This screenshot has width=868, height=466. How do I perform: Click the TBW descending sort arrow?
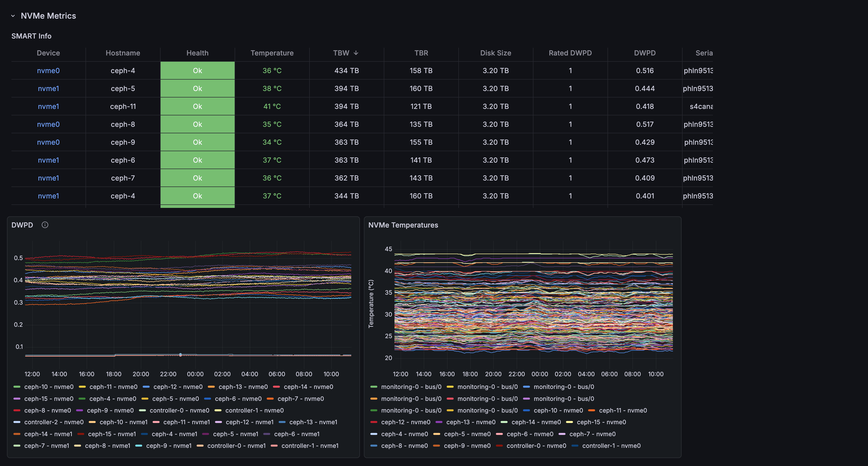point(356,53)
